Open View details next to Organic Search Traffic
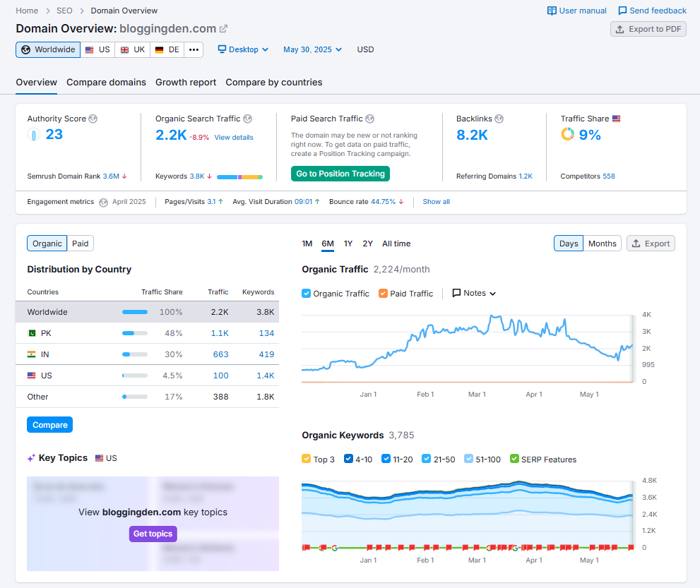This screenshot has width=700, height=588. coord(233,137)
